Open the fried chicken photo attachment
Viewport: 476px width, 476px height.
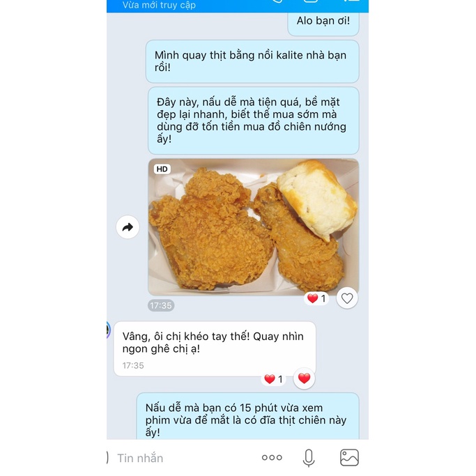pos(254,227)
